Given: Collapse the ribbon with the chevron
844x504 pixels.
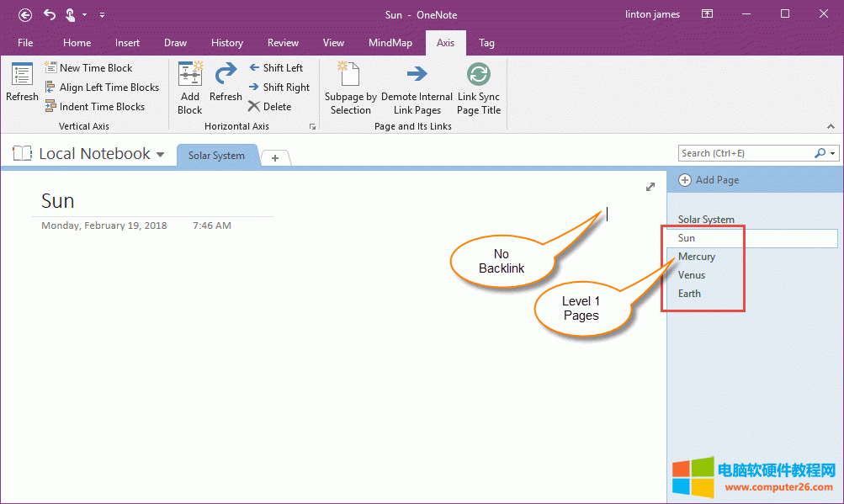Looking at the screenshot, I should [x=831, y=126].
